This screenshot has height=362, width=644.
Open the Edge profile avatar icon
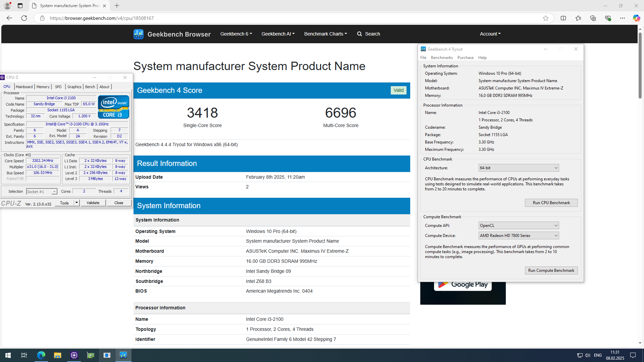(7, 6)
